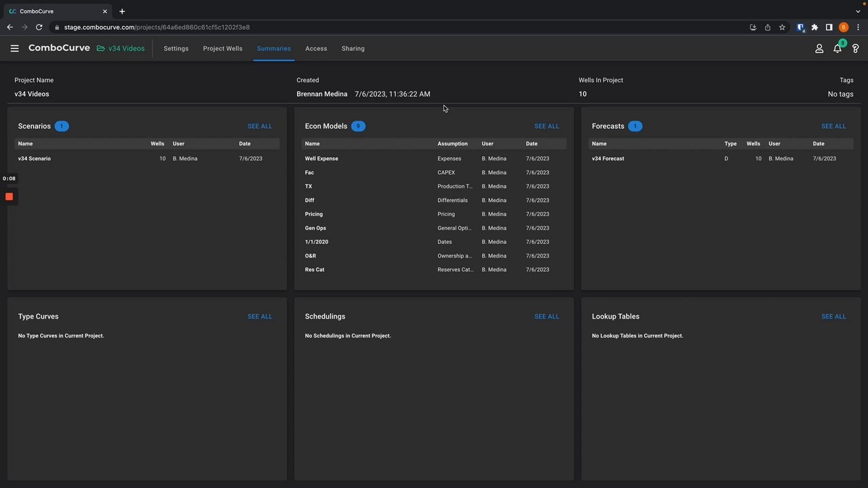Click the tab search chevron in Chrome
The width and height of the screenshot is (868, 488).
(858, 12)
